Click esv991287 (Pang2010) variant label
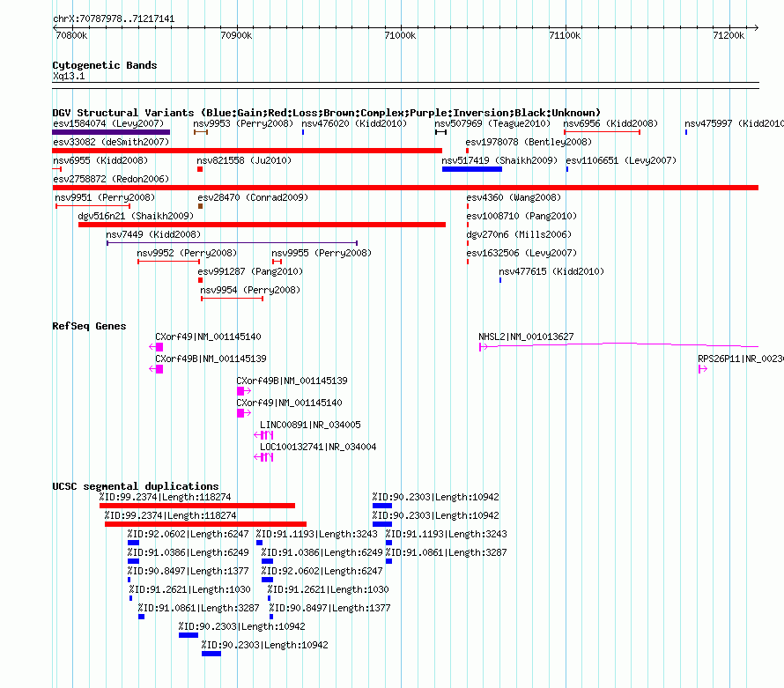 click(x=250, y=271)
